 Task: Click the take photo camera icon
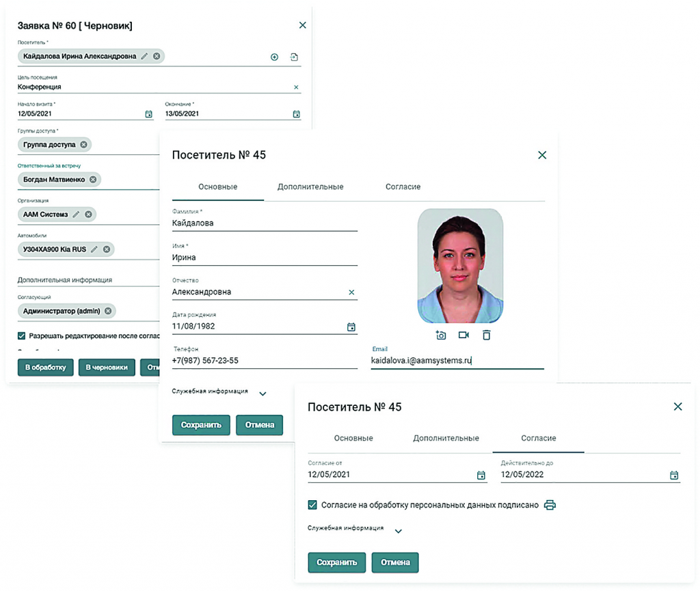click(x=441, y=335)
